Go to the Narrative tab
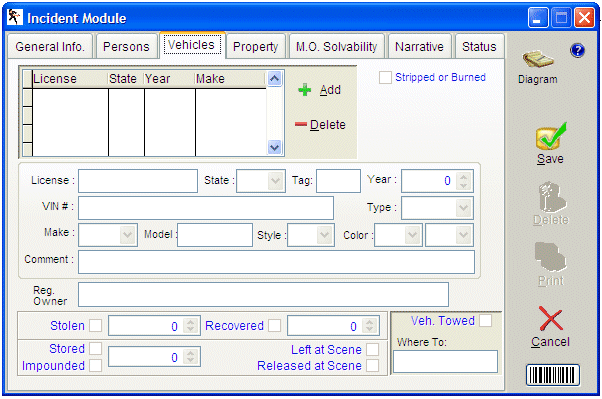 pos(419,46)
